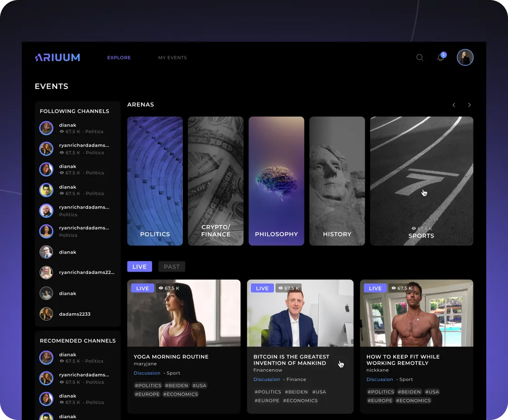
Task: Open financenow channel name
Action: (268, 370)
